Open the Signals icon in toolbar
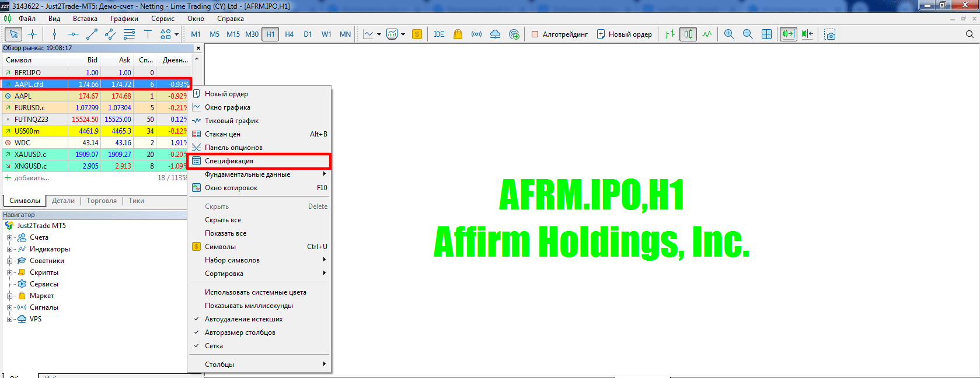 [x=476, y=34]
